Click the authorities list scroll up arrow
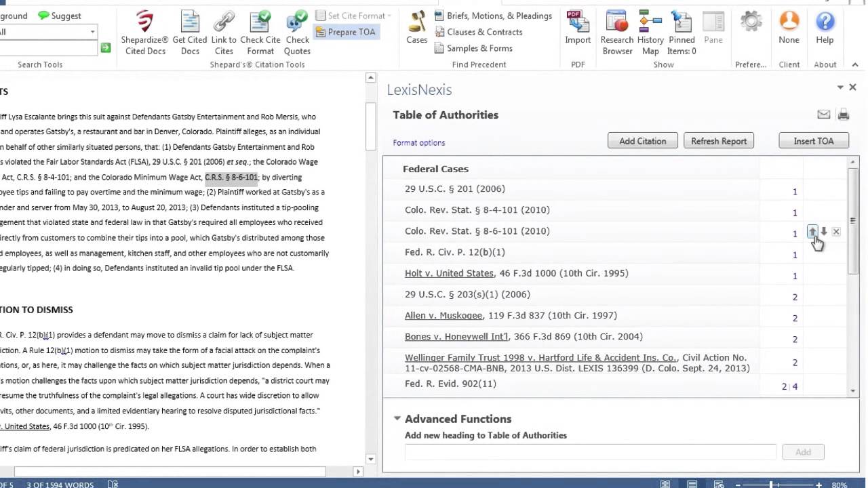Screen dimensions: 868x488 click(852, 162)
